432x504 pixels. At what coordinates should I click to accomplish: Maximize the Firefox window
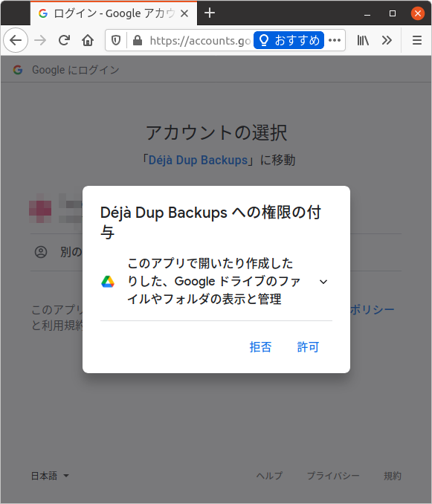(x=393, y=13)
